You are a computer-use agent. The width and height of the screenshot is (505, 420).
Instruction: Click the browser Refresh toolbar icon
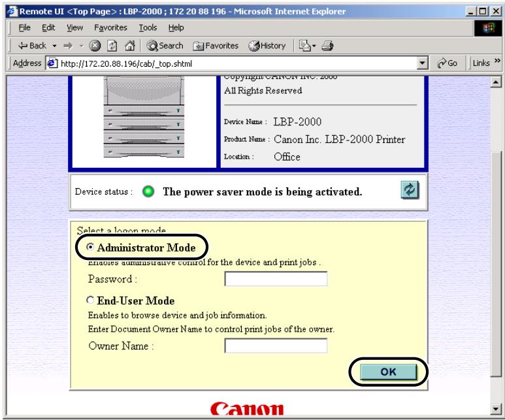coord(112,46)
